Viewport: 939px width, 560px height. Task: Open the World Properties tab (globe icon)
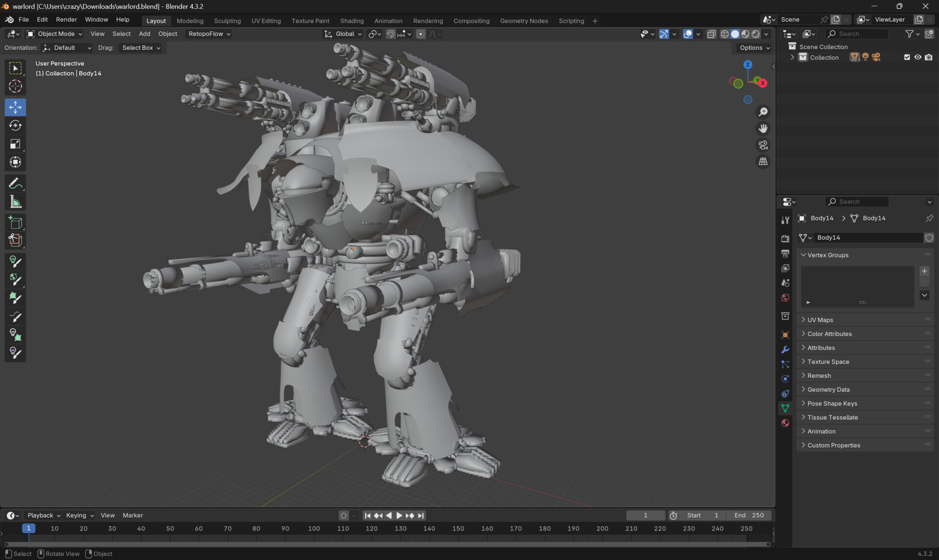pyautogui.click(x=785, y=298)
